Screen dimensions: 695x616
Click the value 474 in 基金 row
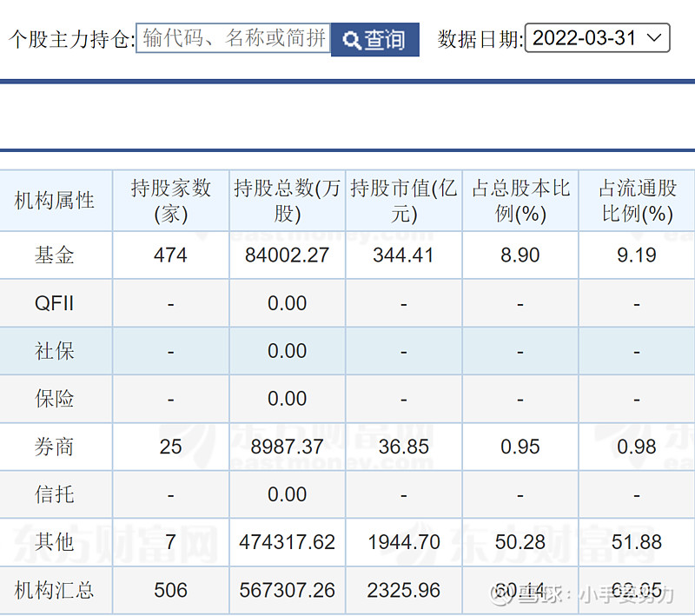(x=170, y=255)
